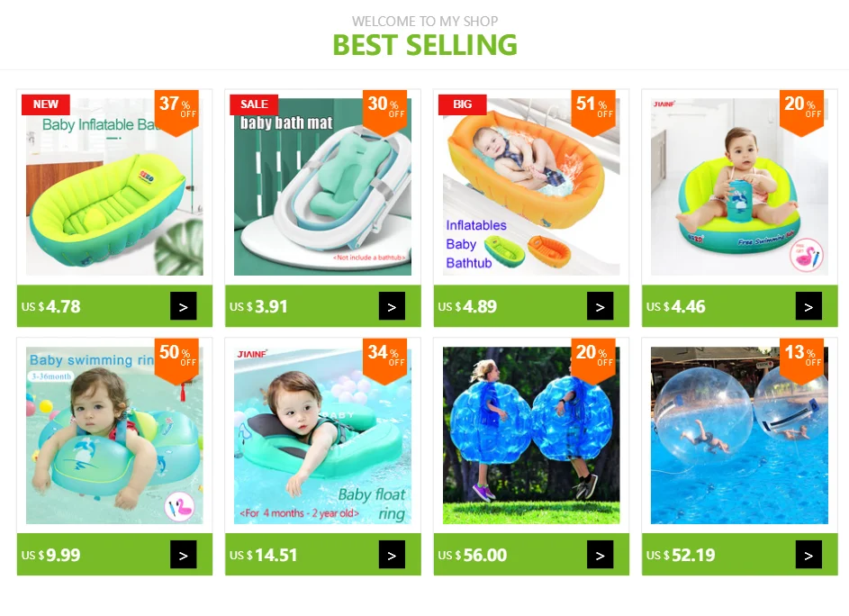Viewport: 849px width, 616px height.
Task: Click the arrow button beside US $4.46
Action: (x=808, y=306)
